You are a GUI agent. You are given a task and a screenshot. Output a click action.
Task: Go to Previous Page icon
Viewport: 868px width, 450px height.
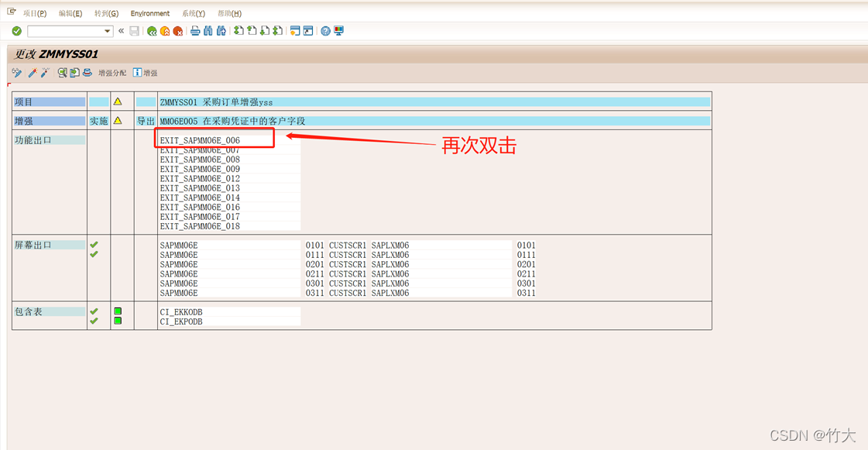tap(252, 31)
